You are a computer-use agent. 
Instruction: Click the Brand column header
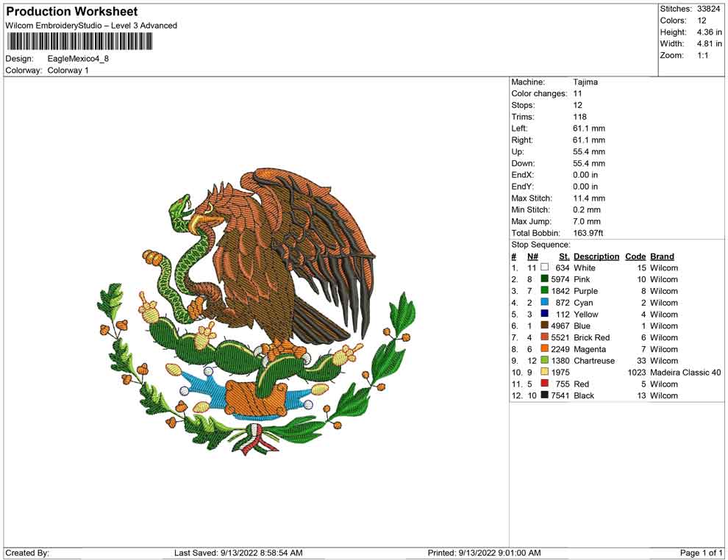[x=662, y=256]
